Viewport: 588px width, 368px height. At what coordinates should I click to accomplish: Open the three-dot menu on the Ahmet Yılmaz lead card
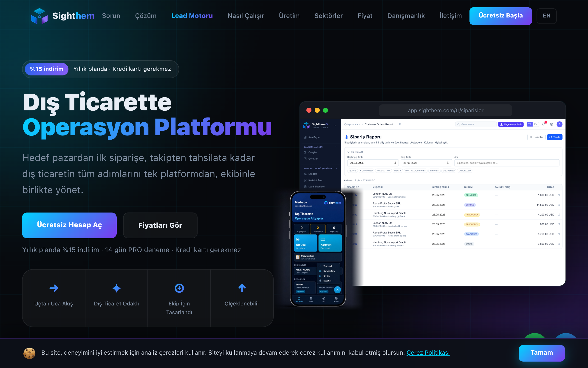(341, 271)
